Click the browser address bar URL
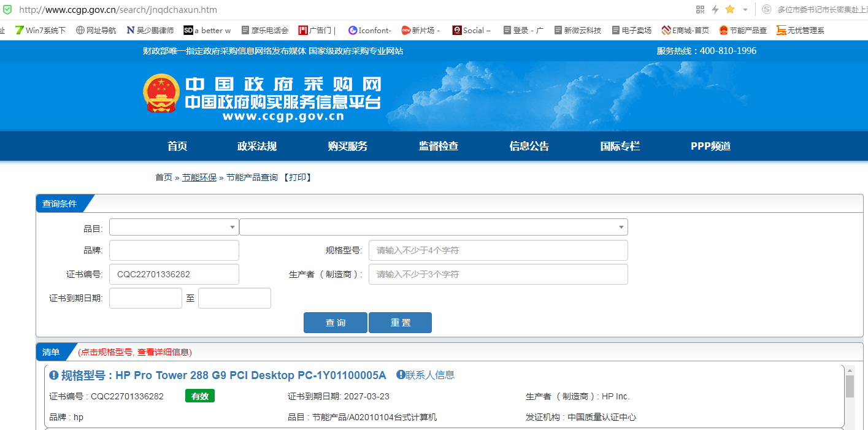 pos(118,10)
